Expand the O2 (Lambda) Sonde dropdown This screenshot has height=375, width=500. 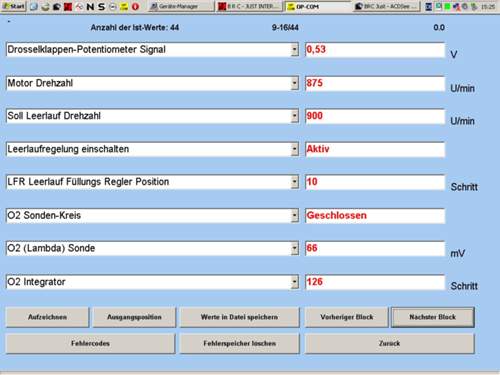[295, 248]
